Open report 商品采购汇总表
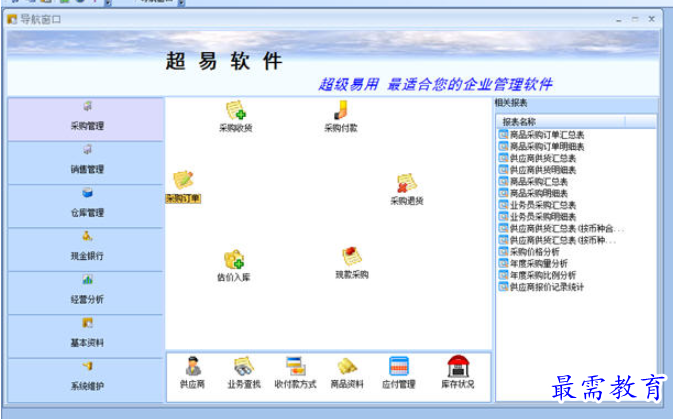673x419 pixels. pos(533,181)
